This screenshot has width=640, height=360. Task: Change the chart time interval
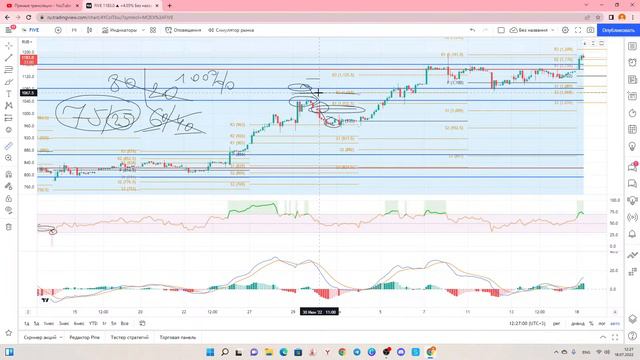(x=74, y=30)
